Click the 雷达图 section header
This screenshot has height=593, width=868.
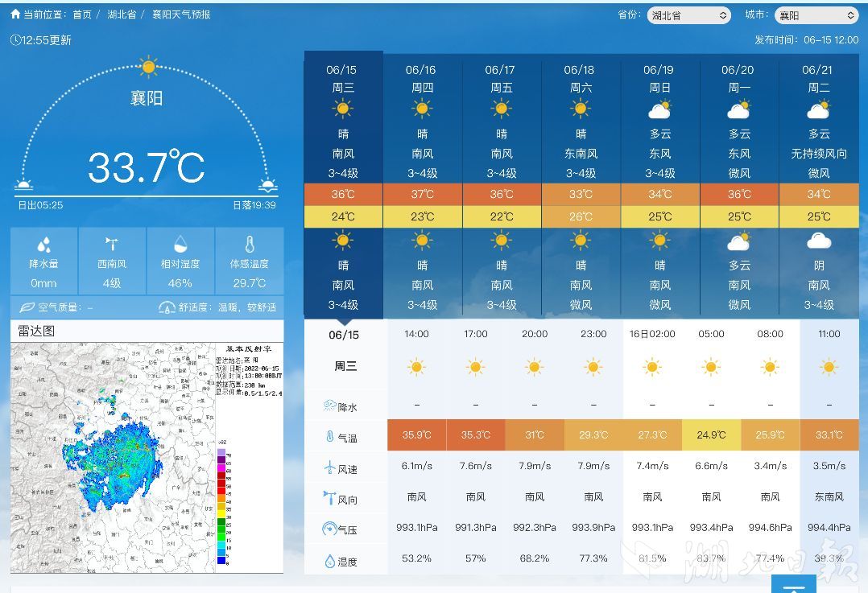pyautogui.click(x=147, y=331)
